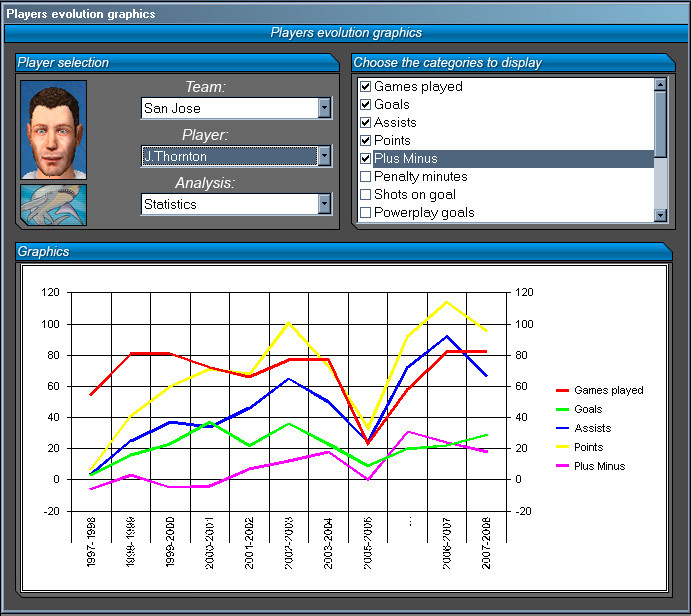691x616 pixels.
Task: Select the Games played legend label
Action: (609, 390)
